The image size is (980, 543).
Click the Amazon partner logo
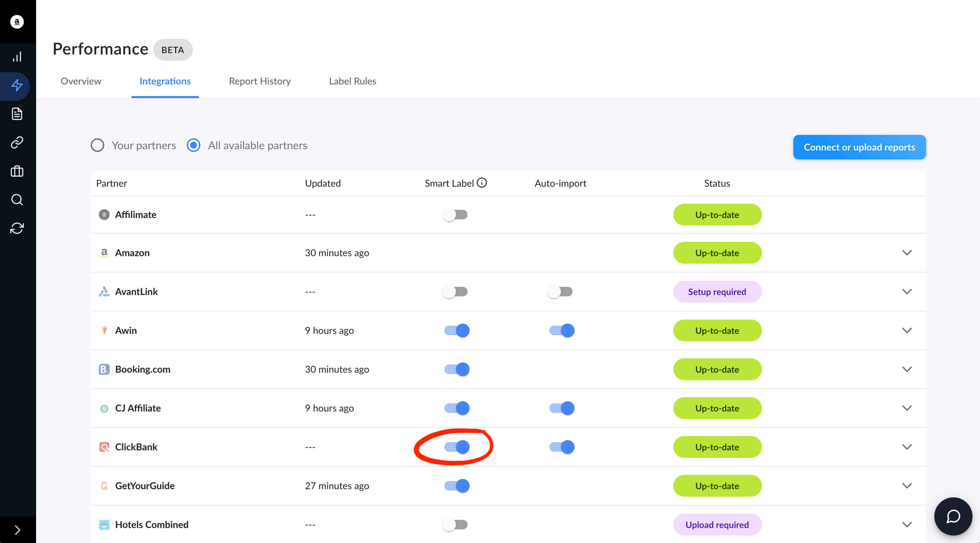coord(104,253)
